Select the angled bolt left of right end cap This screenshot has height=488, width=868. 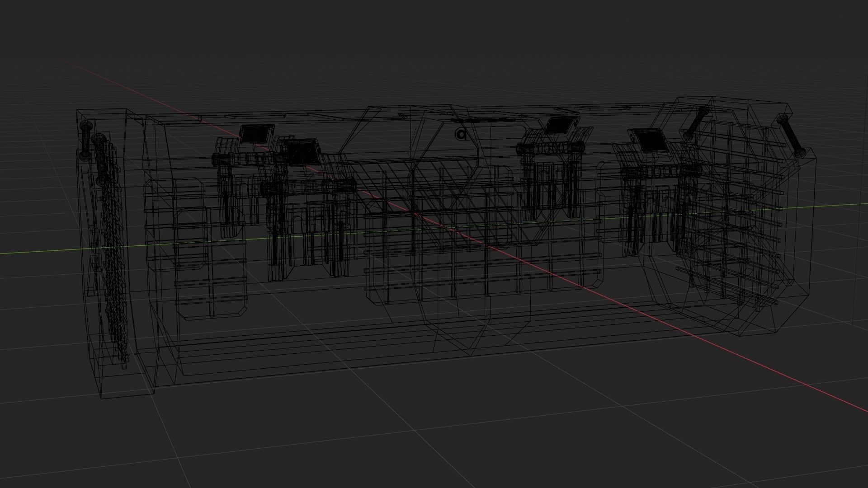click(696, 122)
